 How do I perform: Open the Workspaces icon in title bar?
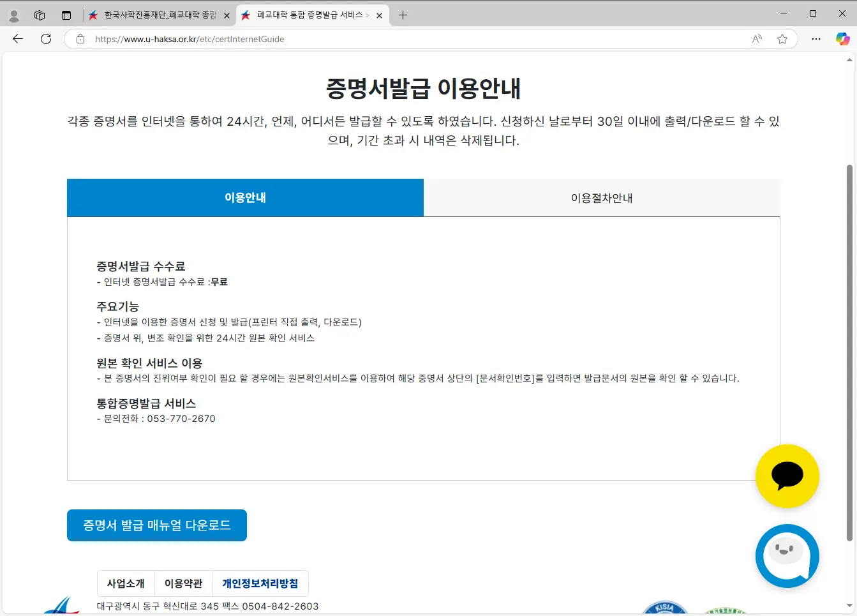click(x=40, y=15)
